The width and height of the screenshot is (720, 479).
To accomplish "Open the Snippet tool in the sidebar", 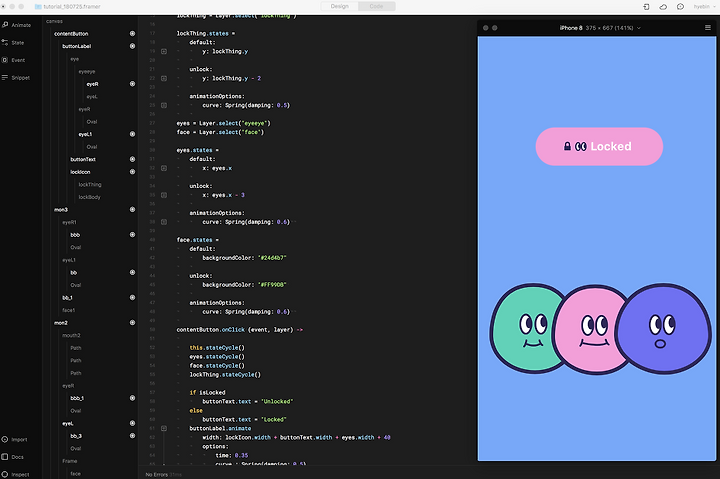I will 16,78.
